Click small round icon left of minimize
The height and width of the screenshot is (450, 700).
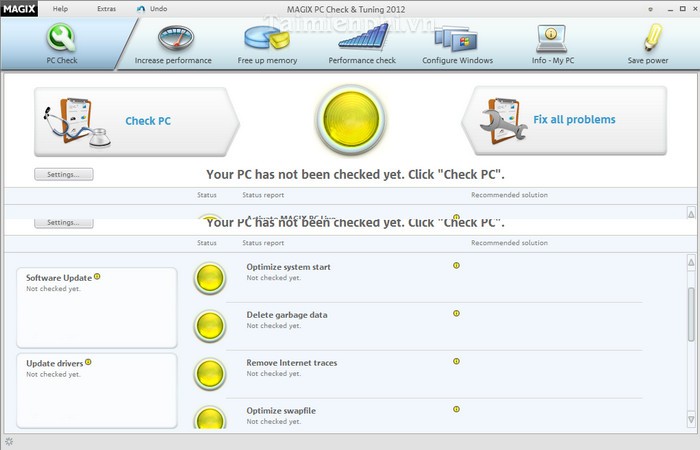point(650,9)
